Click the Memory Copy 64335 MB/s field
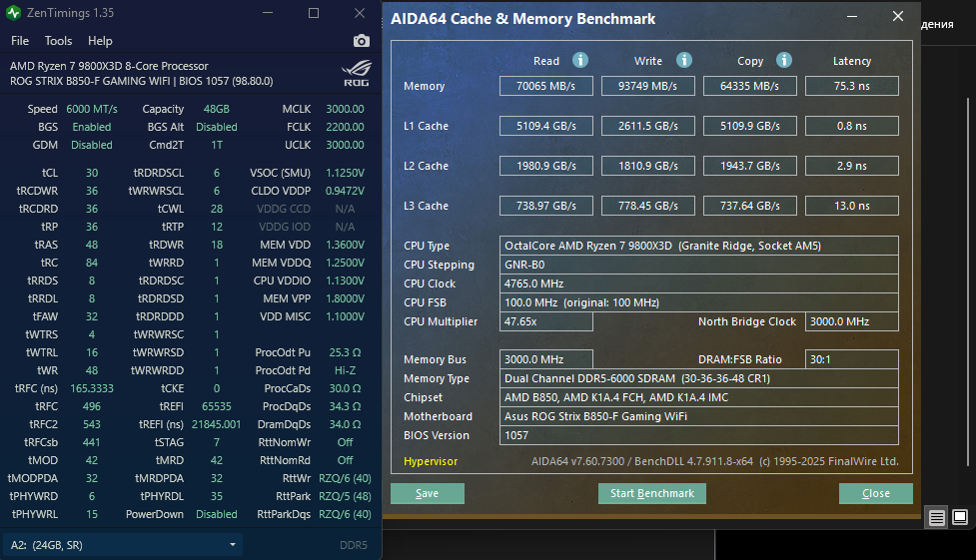This screenshot has width=976, height=560. coord(750,86)
